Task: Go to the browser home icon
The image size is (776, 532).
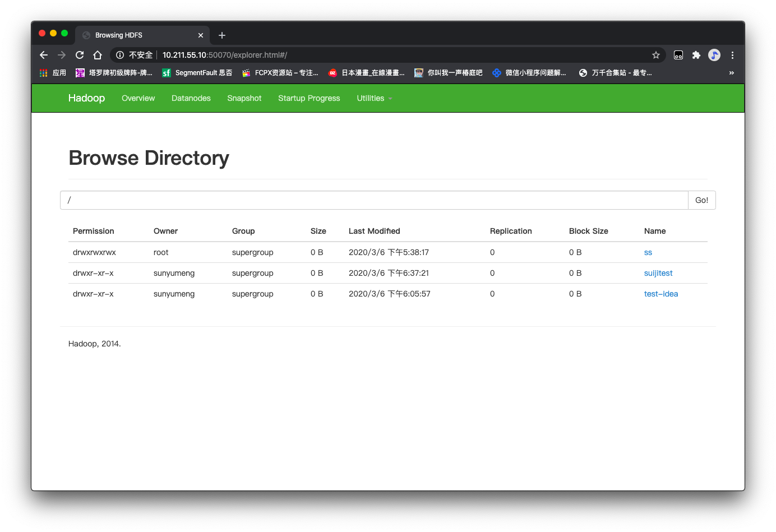Action: click(98, 55)
